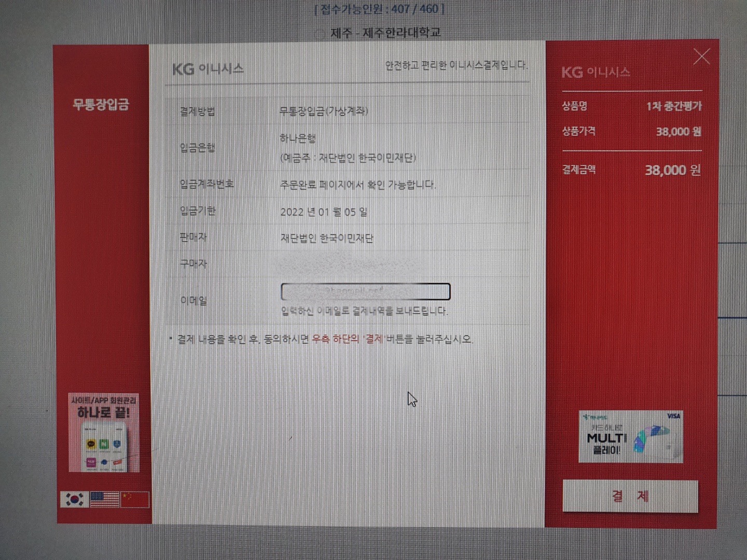This screenshot has width=747, height=560.
Task: Click product name 1차 중간평가
Action: [674, 106]
